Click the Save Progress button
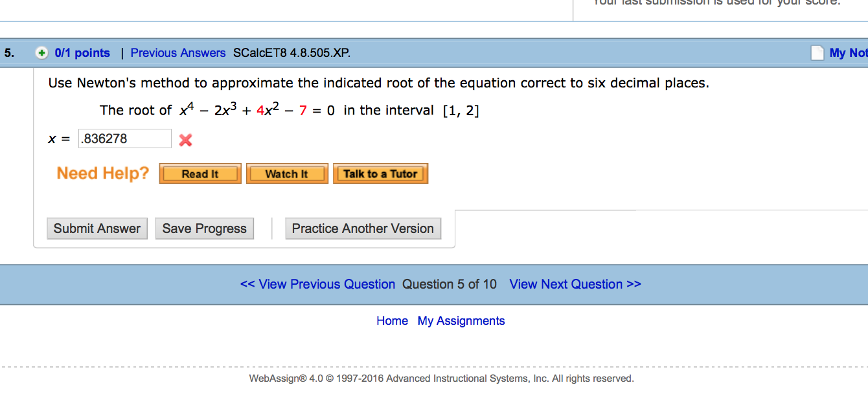Screen dimensions: 868x409 coord(204,228)
